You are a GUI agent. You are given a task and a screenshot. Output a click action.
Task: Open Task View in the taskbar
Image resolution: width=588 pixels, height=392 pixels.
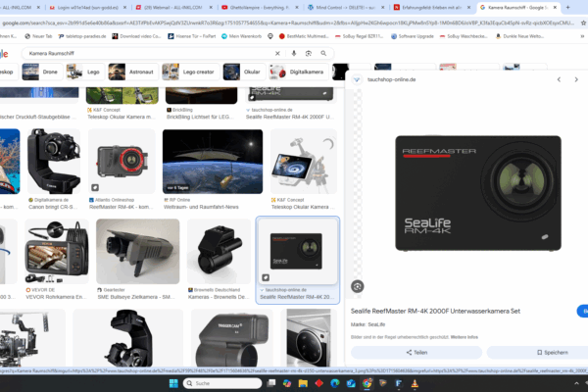point(270,383)
